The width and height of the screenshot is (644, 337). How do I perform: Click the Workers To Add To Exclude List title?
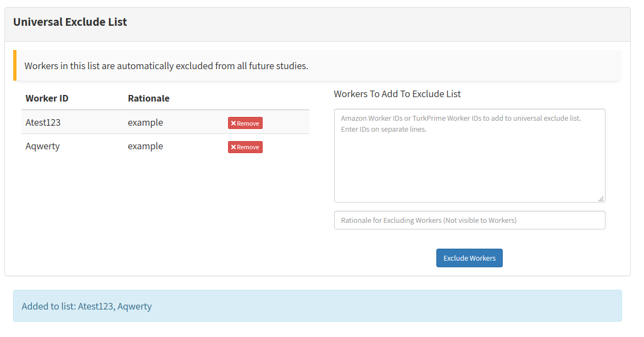pyautogui.click(x=397, y=94)
